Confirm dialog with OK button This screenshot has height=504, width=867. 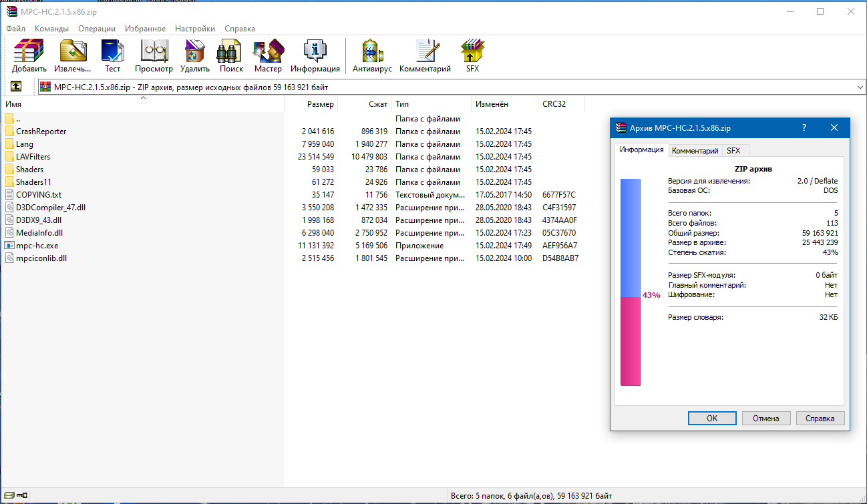click(711, 418)
